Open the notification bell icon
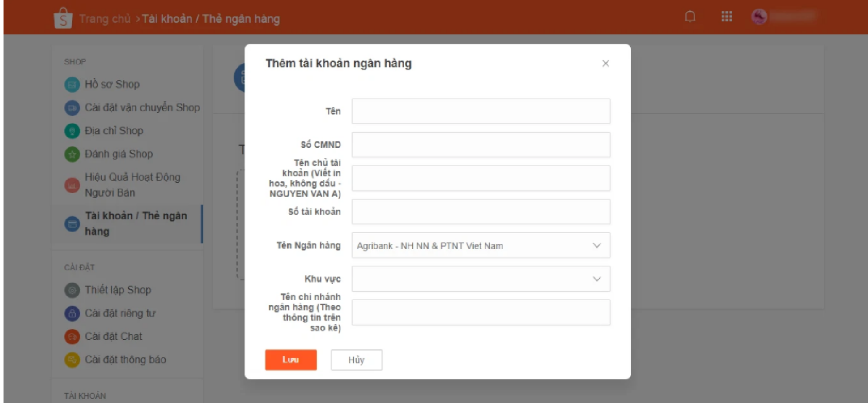 [x=690, y=17]
